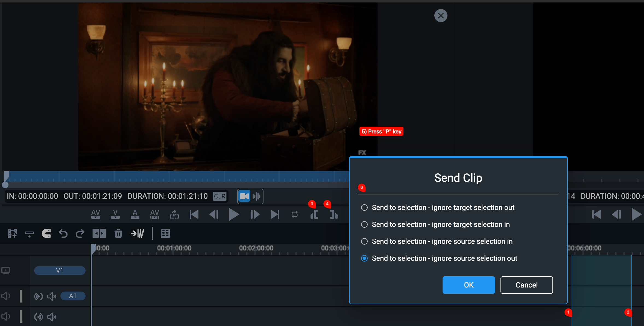Click the trash delete icon

point(118,233)
